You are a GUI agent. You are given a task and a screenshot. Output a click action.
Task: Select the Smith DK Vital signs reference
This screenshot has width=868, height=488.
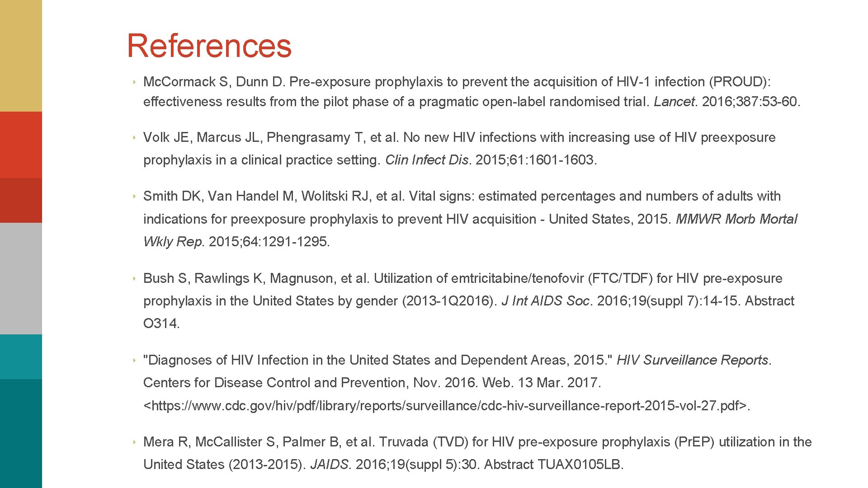pos(470,219)
